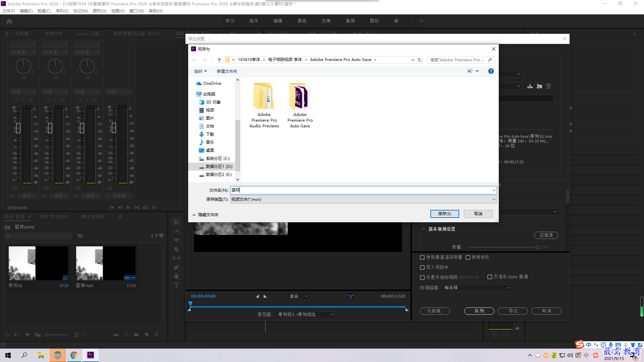Viewport: 644px width, 362px height.
Task: Open File Explorer from the taskbar
Action: 41,355
